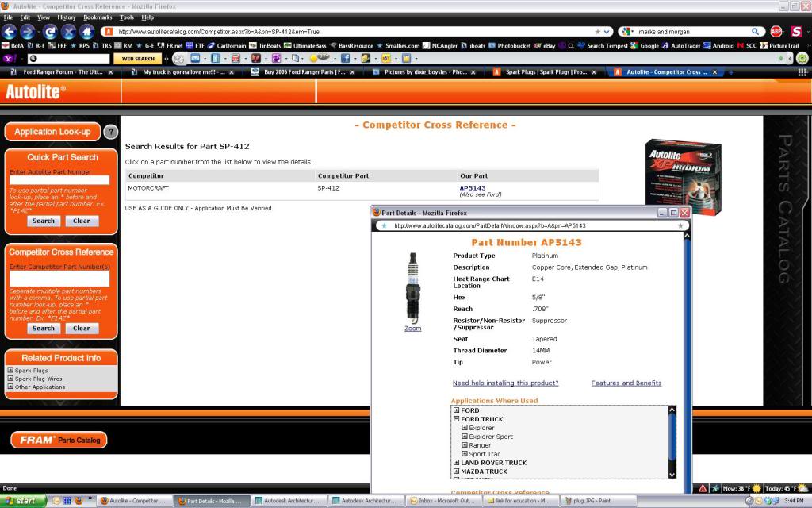Viewport: 812px width, 508px height.
Task: Open the BofA bookmark
Action: pyautogui.click(x=13, y=45)
